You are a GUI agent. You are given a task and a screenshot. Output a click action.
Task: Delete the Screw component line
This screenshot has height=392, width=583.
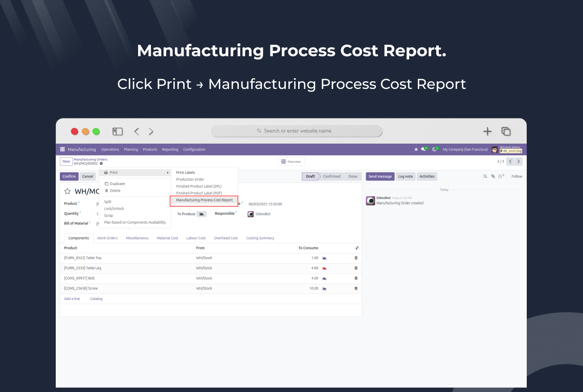click(356, 288)
